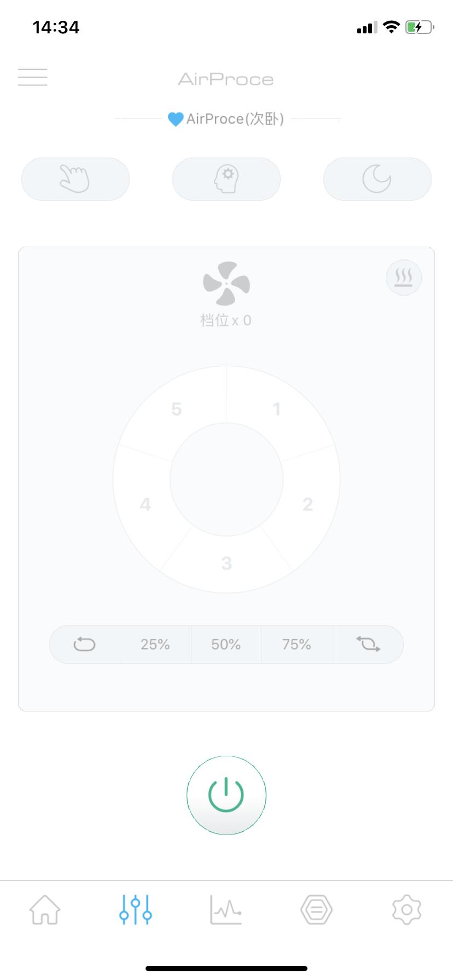Switch fan to speed level 5

[x=176, y=409]
